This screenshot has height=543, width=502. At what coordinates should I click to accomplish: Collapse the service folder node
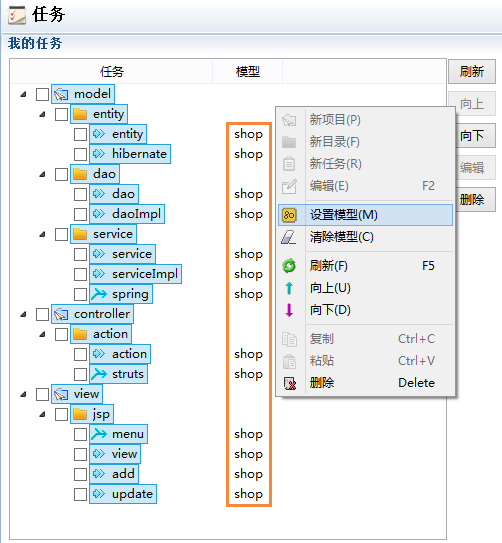[x=42, y=234]
